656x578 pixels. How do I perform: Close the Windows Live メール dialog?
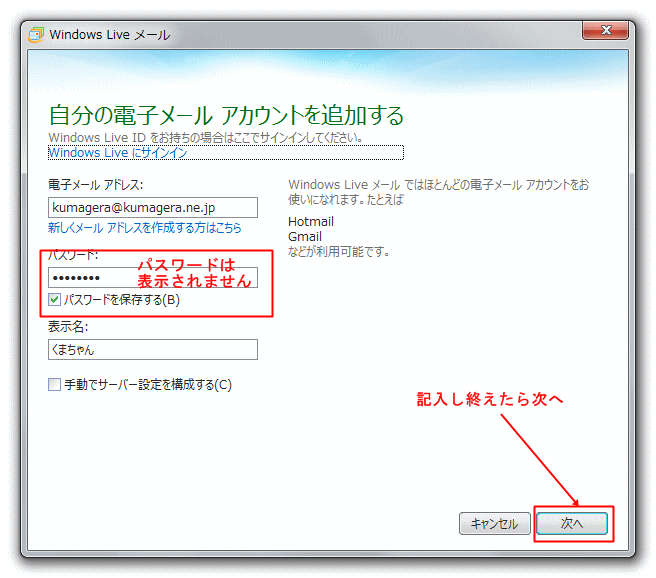(605, 30)
